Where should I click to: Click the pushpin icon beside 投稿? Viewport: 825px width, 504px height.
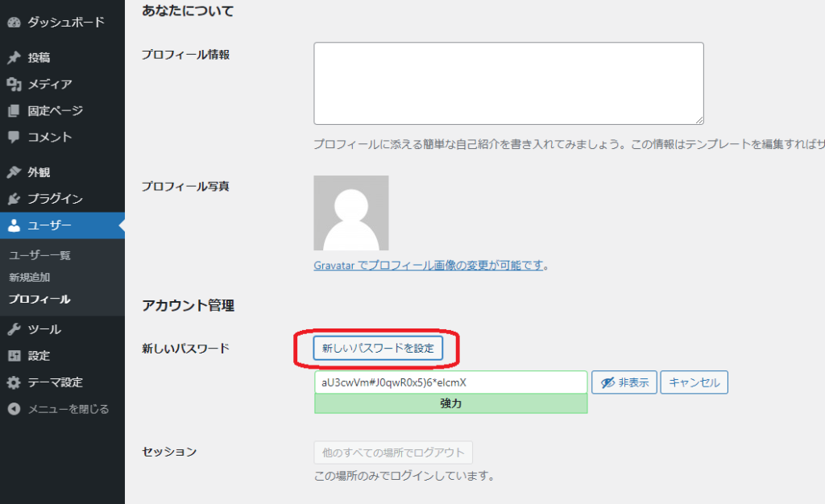[x=14, y=58]
